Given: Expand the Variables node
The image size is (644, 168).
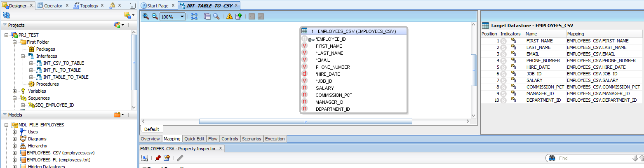Looking at the screenshot, I should tap(15, 91).
